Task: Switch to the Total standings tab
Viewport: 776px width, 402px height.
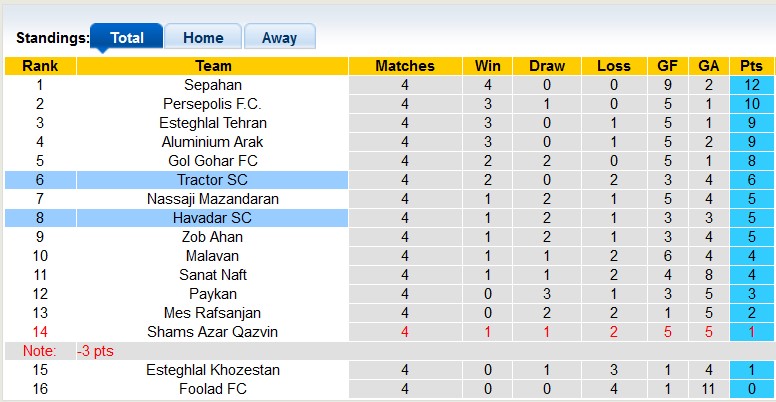Action: click(x=126, y=38)
